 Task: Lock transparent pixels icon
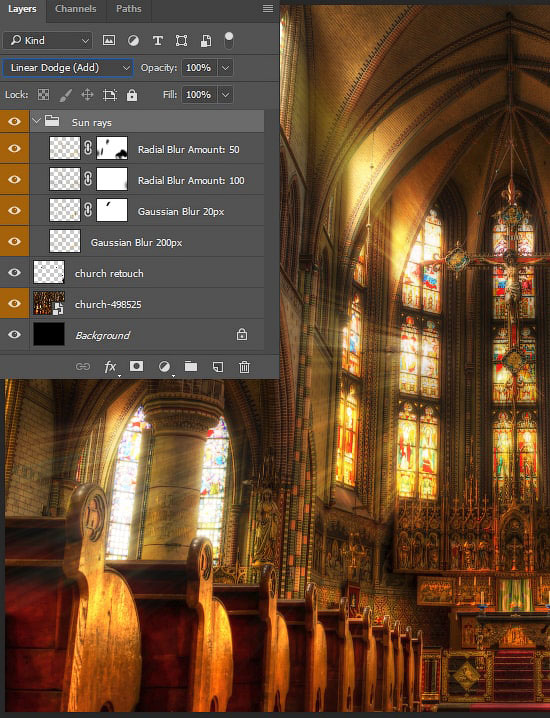[43, 95]
